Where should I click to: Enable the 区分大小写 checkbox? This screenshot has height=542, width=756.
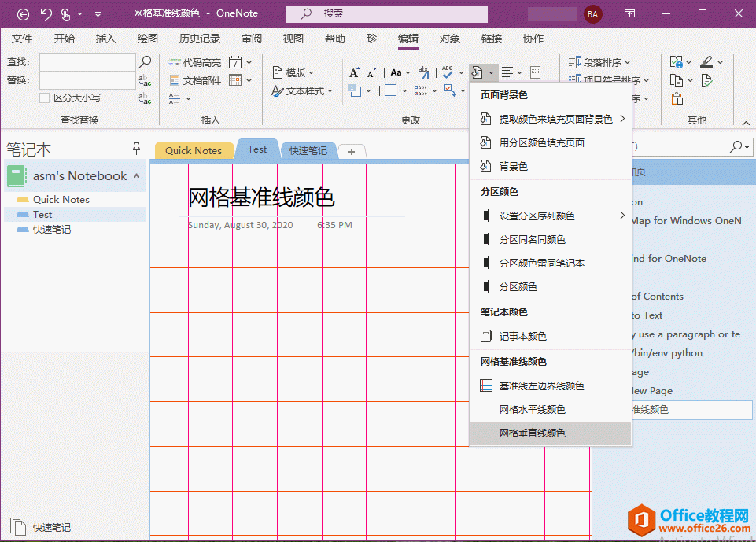coord(45,98)
